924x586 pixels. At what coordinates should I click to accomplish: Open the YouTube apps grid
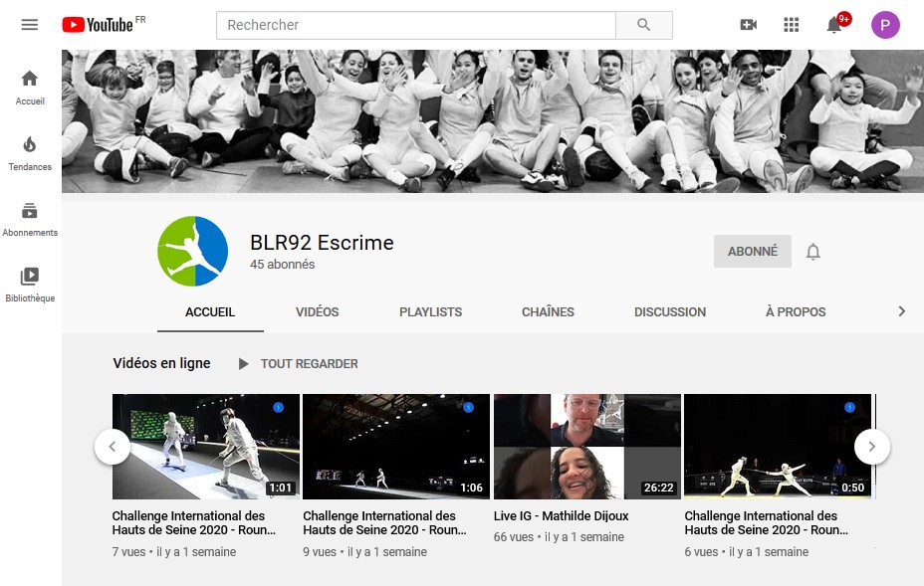click(x=792, y=25)
